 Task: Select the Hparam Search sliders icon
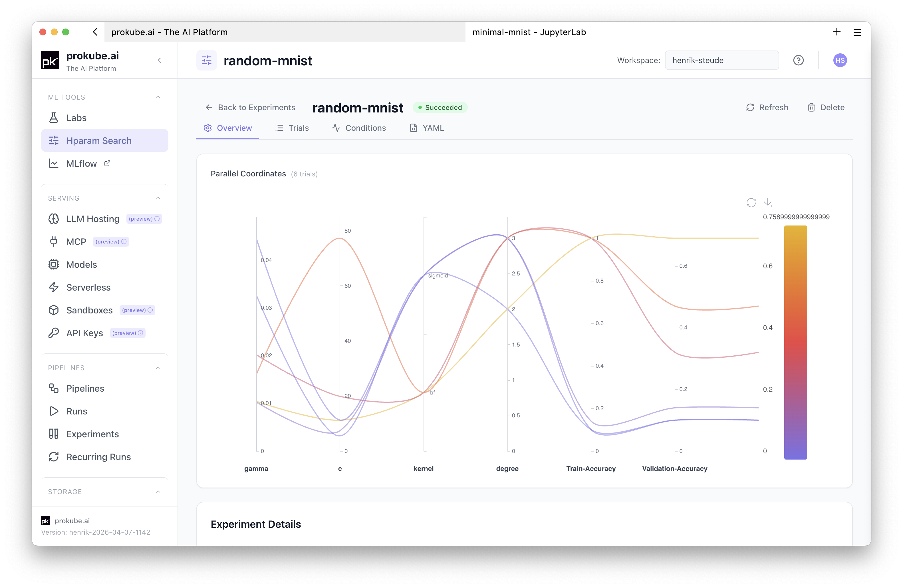pyautogui.click(x=53, y=140)
